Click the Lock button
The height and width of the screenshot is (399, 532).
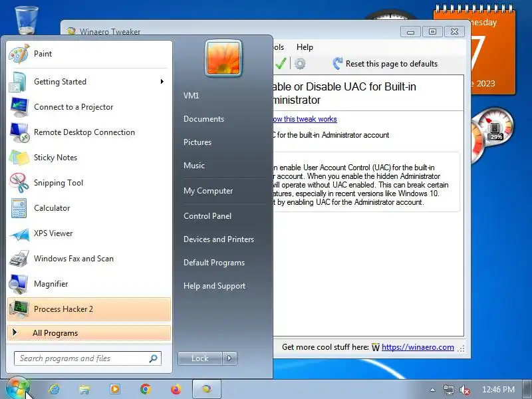(200, 358)
